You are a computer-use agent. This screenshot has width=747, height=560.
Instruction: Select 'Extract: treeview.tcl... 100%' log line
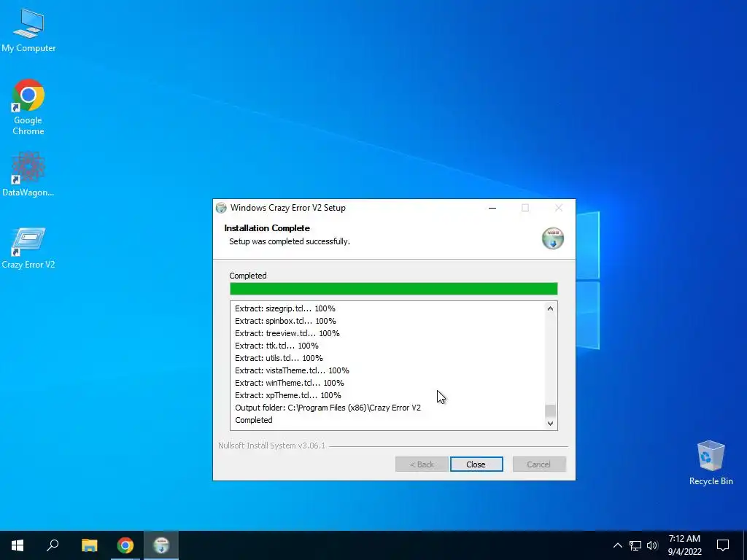point(287,333)
